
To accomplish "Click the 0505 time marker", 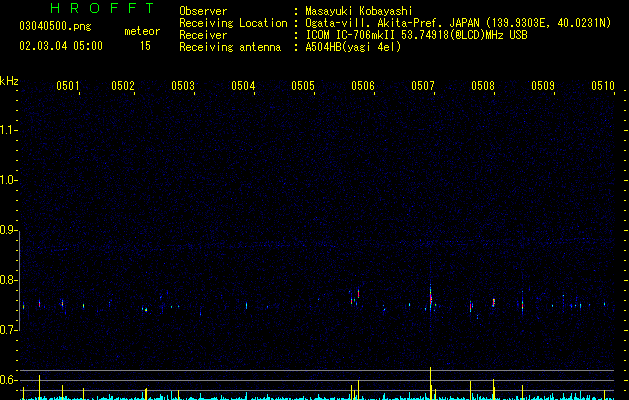I will 303,86.
